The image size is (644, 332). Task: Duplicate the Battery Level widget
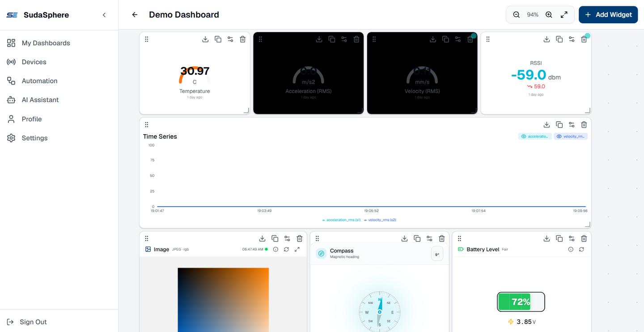click(559, 238)
